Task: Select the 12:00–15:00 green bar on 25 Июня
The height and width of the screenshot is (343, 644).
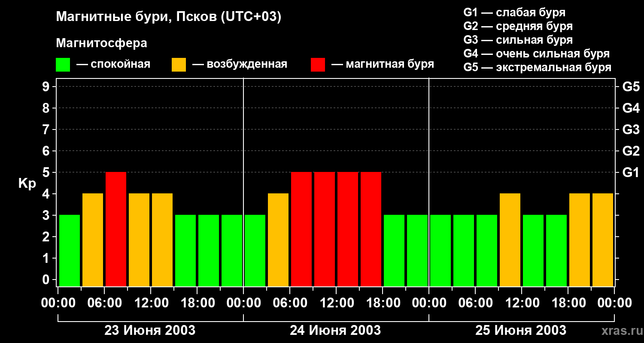Action: [533, 250]
